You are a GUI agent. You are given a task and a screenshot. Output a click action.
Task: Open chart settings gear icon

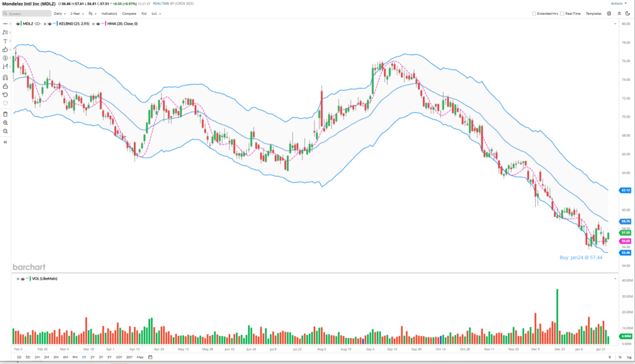coord(609,13)
